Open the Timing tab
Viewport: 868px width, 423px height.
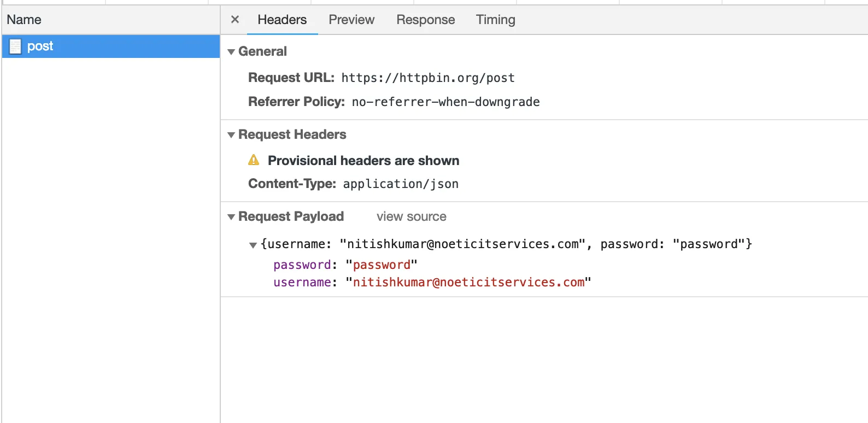click(495, 20)
